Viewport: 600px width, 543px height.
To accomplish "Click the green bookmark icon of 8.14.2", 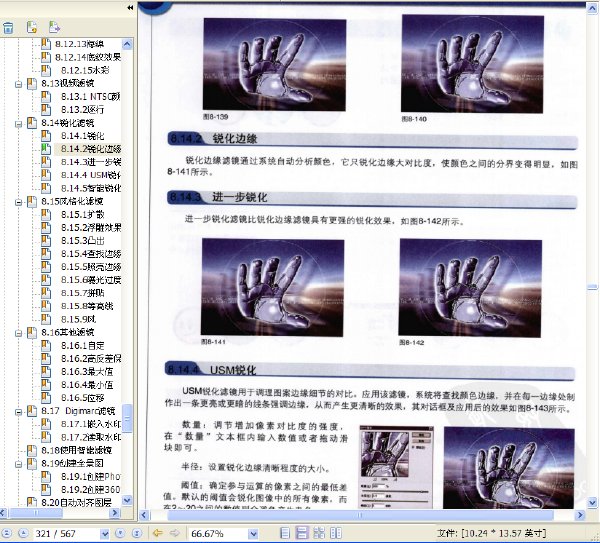I will pyautogui.click(x=46, y=148).
